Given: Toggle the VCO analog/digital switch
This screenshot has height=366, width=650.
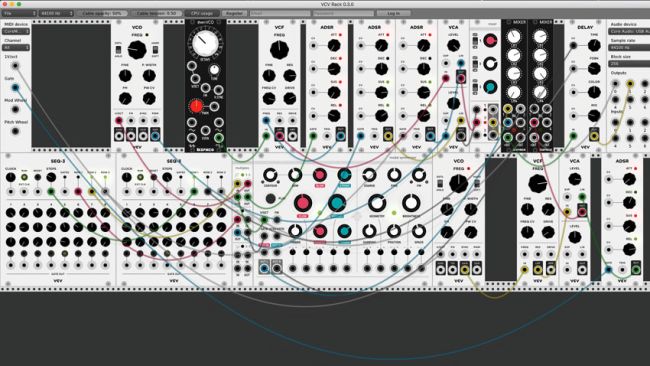Looking at the screenshot, I should pos(119,49).
